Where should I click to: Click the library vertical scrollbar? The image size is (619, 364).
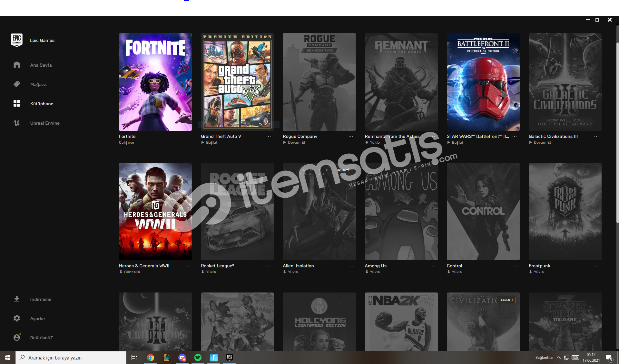pos(617,132)
